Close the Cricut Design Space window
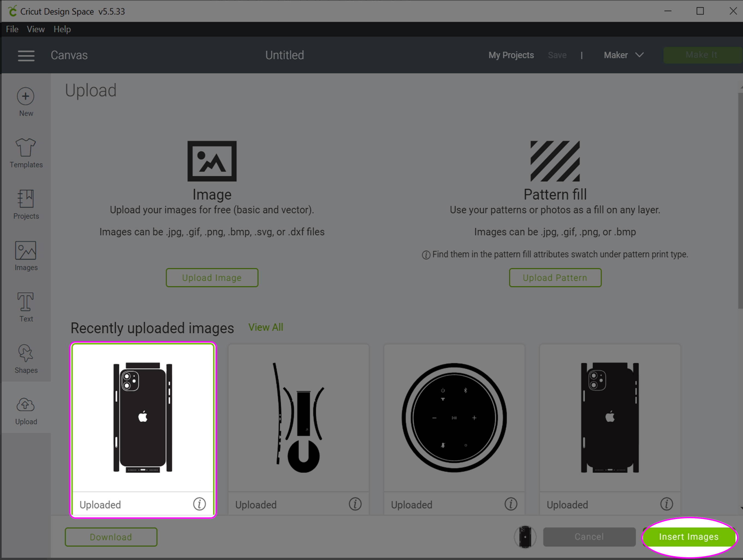This screenshot has height=560, width=743. pyautogui.click(x=733, y=11)
